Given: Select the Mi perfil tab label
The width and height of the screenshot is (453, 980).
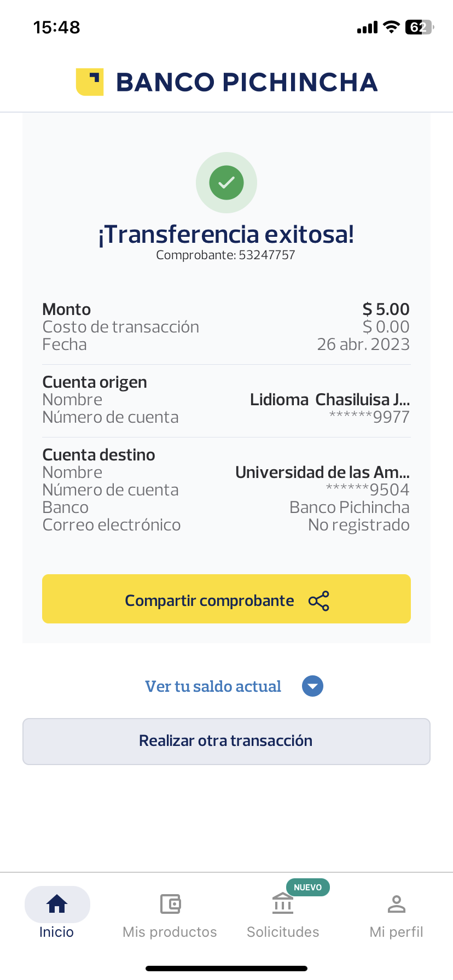Looking at the screenshot, I should coord(396,932).
